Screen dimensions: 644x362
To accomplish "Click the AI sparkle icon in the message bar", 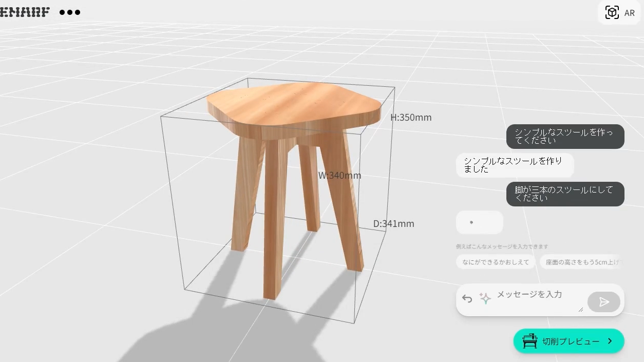I will [485, 298].
